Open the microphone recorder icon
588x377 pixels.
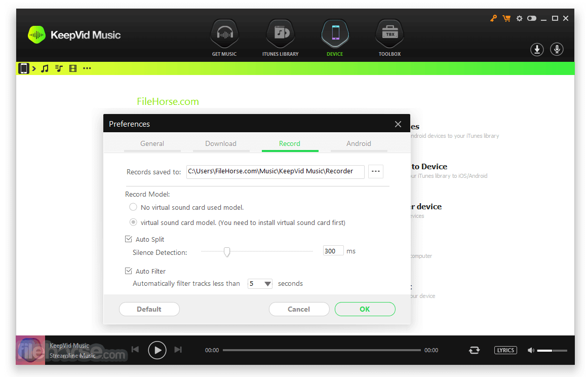(x=557, y=49)
